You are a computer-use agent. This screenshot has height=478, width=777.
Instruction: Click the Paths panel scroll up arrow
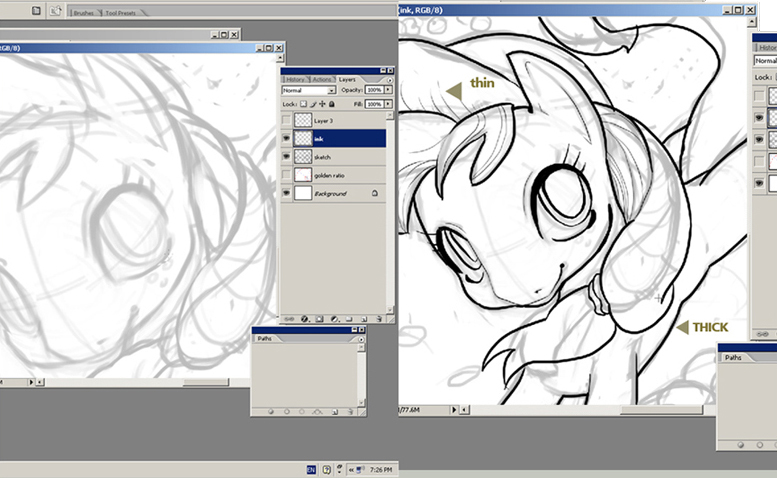coord(361,348)
